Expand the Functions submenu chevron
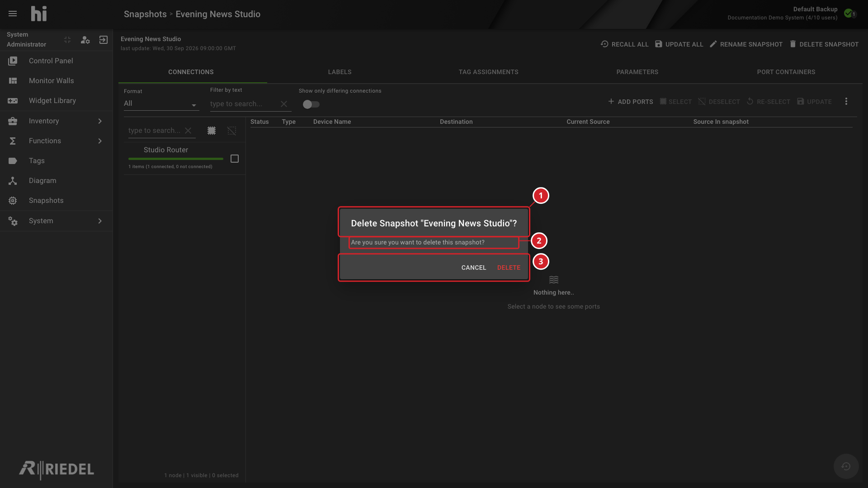The width and height of the screenshot is (868, 488). [x=100, y=141]
